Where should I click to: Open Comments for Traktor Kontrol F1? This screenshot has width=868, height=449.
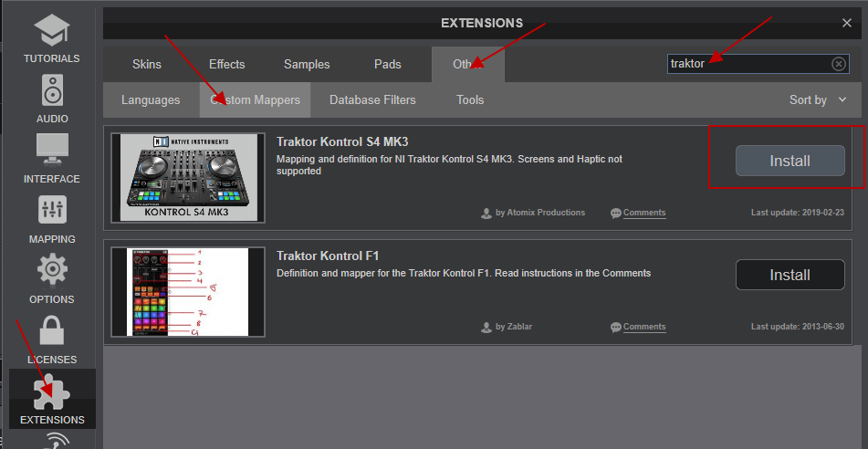click(x=644, y=327)
